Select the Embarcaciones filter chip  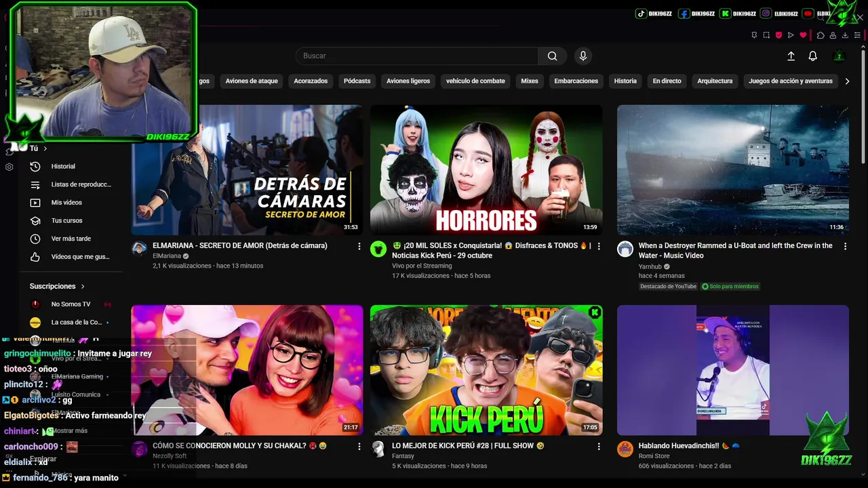(576, 81)
